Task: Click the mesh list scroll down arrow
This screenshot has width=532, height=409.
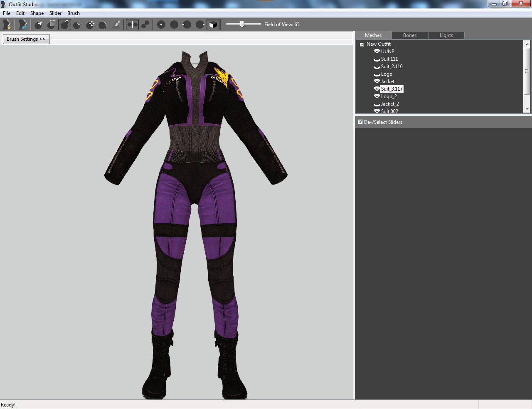Action: (527, 109)
